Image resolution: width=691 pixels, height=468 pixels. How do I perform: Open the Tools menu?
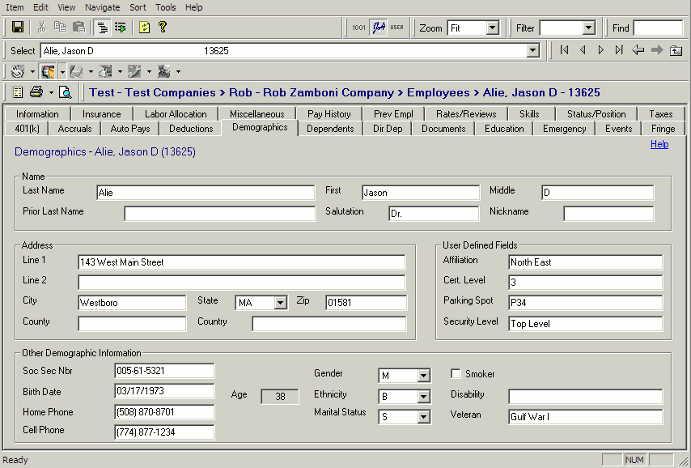166,7
